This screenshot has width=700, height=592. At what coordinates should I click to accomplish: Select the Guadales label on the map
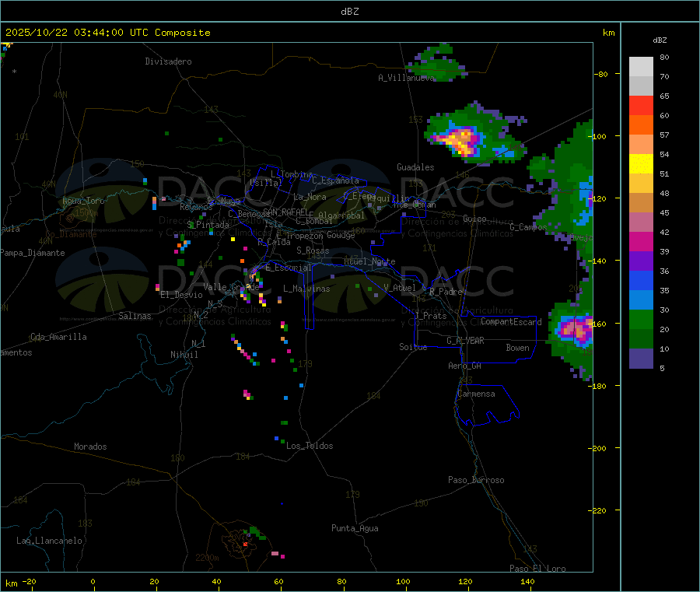click(x=415, y=167)
